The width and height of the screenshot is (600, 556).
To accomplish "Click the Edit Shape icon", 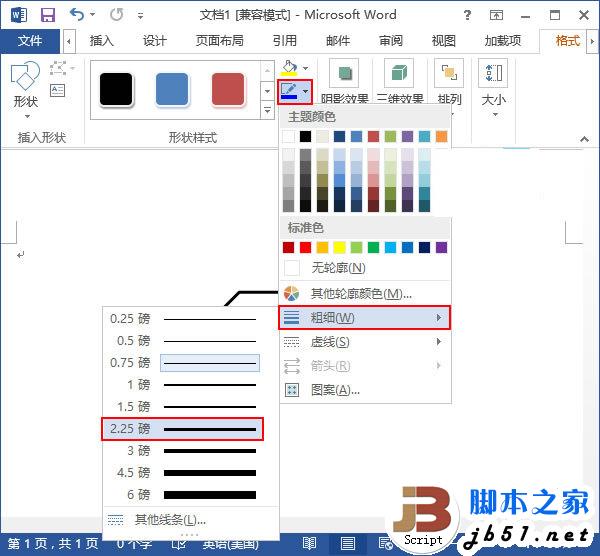I will [x=58, y=68].
